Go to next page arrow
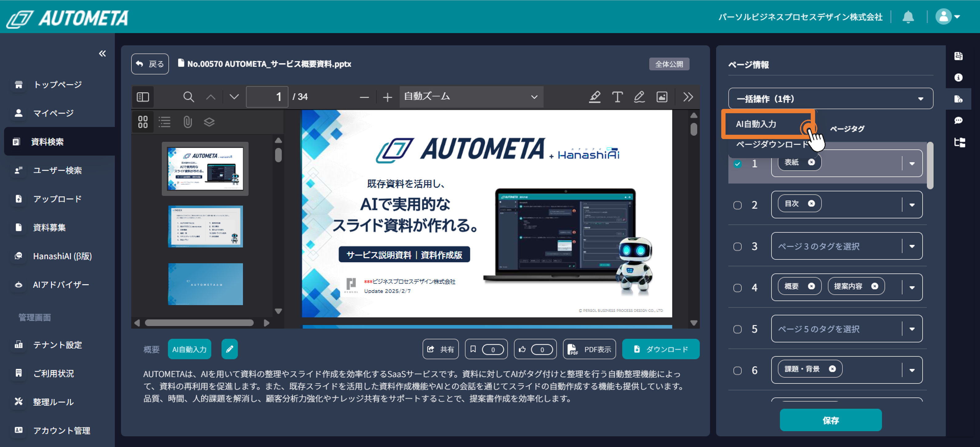980x447 pixels. (x=234, y=97)
